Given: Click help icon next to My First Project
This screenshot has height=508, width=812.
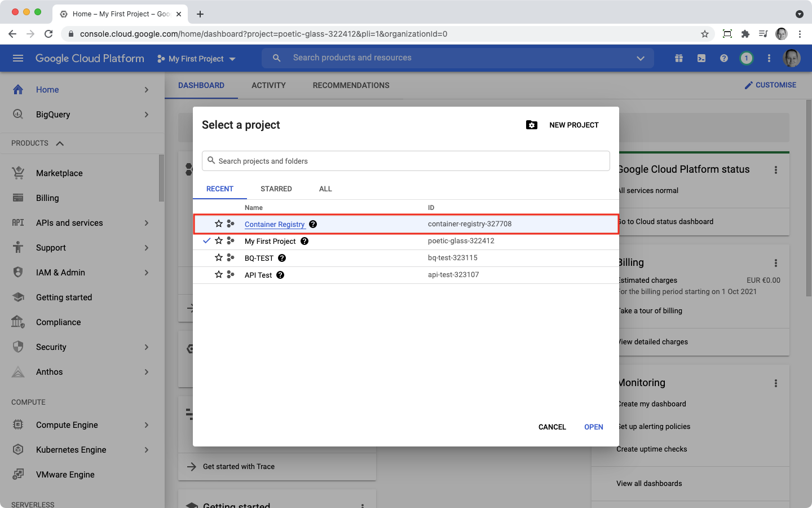Looking at the screenshot, I should [304, 241].
